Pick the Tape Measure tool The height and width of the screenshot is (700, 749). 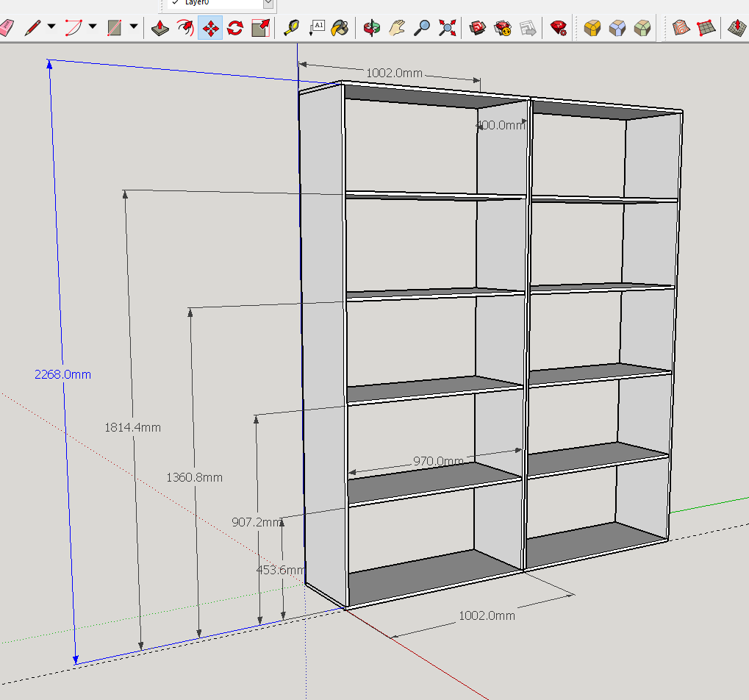(292, 28)
